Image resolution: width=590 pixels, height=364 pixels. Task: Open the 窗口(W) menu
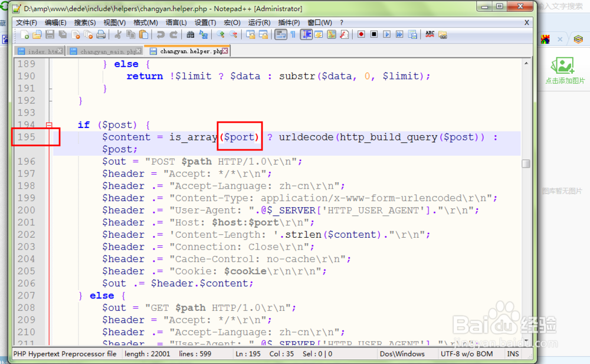point(320,22)
